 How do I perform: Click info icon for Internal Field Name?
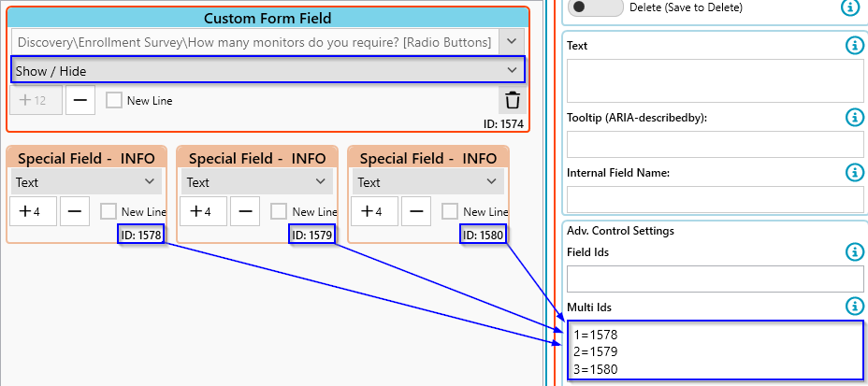(855, 172)
